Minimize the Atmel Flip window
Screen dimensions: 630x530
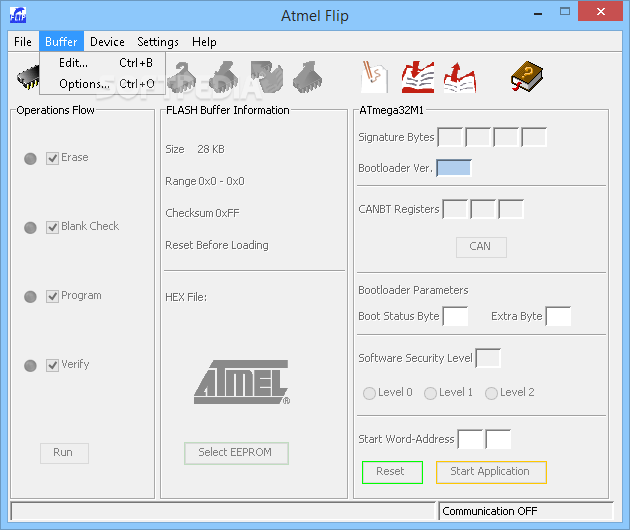point(538,14)
